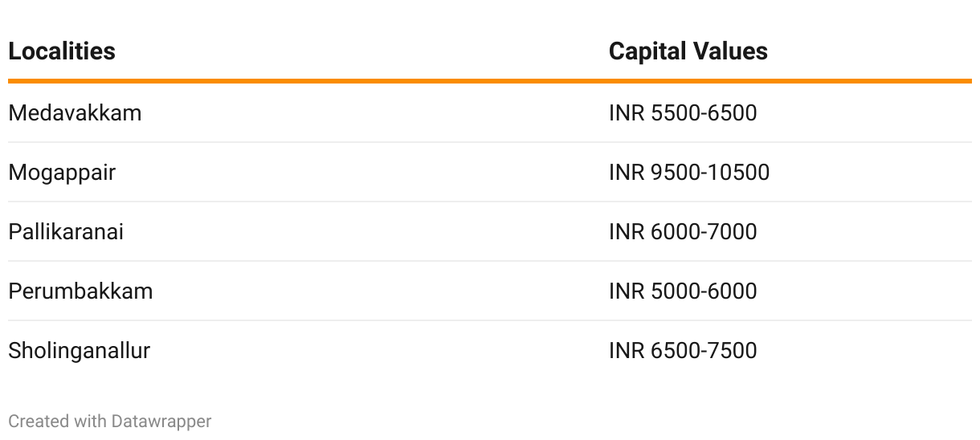Select the Perumbakkam locality cell
This screenshot has height=440, width=980.
(x=80, y=291)
